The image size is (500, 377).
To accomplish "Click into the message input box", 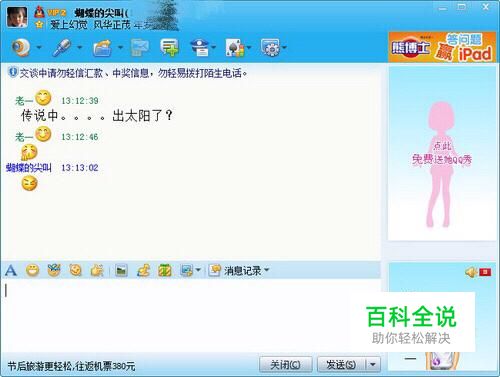I will click(x=191, y=315).
